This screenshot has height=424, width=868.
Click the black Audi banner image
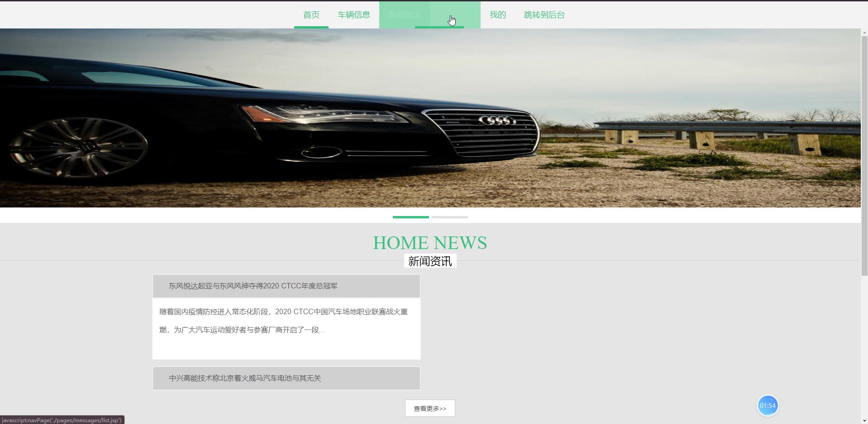pyautogui.click(x=430, y=118)
